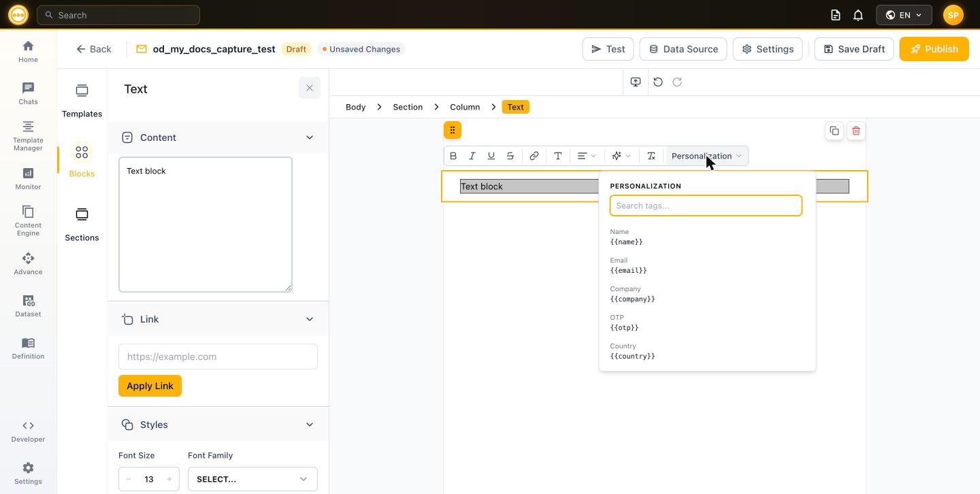The image size is (980, 494).
Task: Undo the last change
Action: pyautogui.click(x=658, y=82)
